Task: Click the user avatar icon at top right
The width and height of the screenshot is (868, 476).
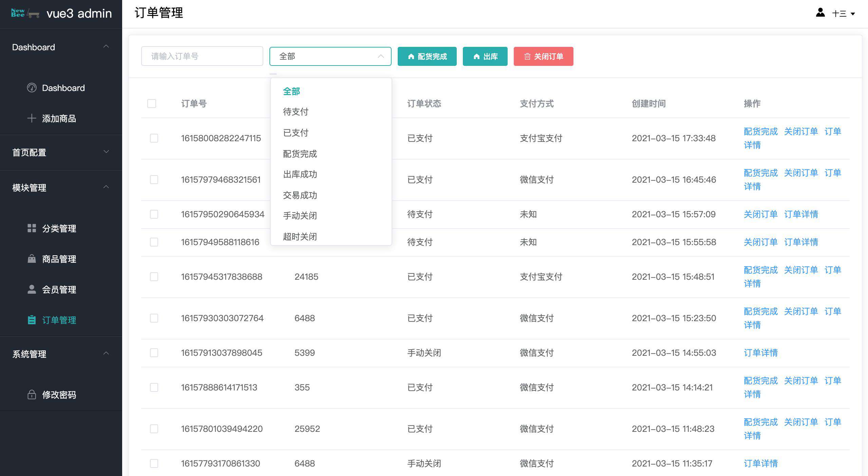Action: [820, 13]
